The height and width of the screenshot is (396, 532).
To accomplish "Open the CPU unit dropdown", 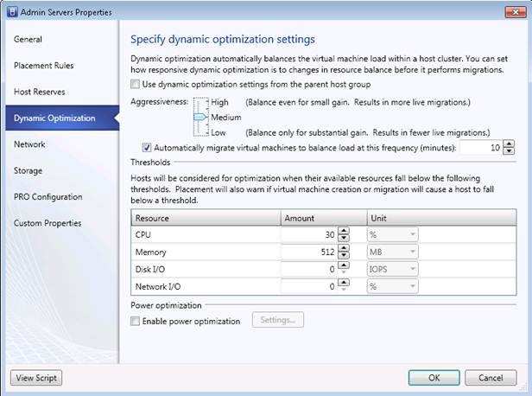I will coord(393,234).
